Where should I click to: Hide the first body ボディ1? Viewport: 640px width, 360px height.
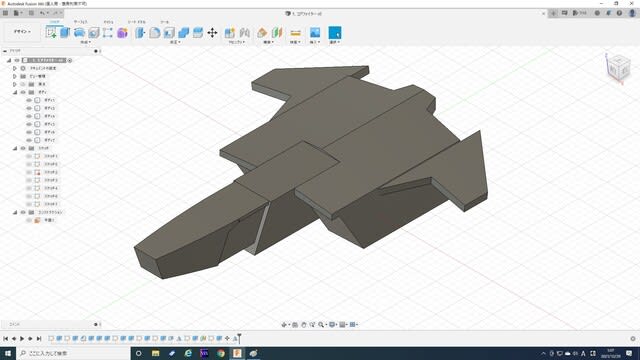point(29,100)
